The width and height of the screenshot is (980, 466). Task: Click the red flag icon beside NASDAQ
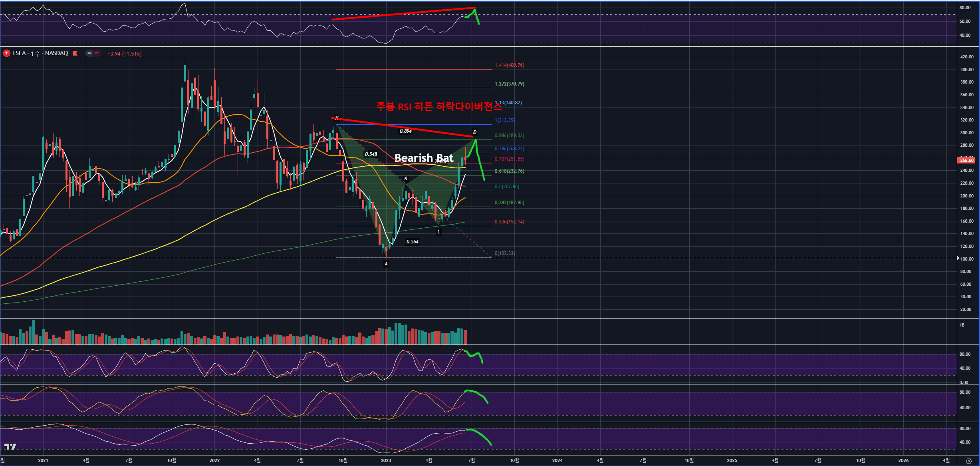click(x=75, y=53)
